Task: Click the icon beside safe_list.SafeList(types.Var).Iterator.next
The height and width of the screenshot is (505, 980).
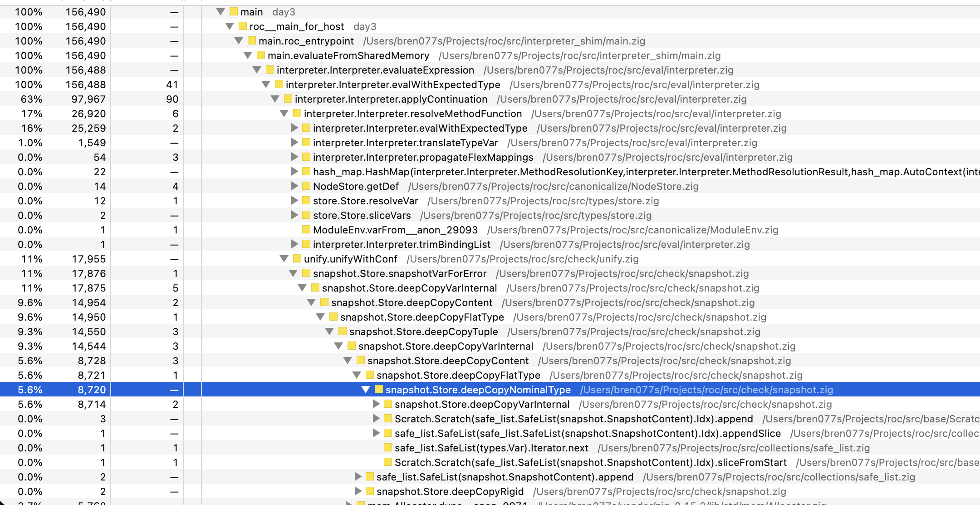Action: (388, 448)
